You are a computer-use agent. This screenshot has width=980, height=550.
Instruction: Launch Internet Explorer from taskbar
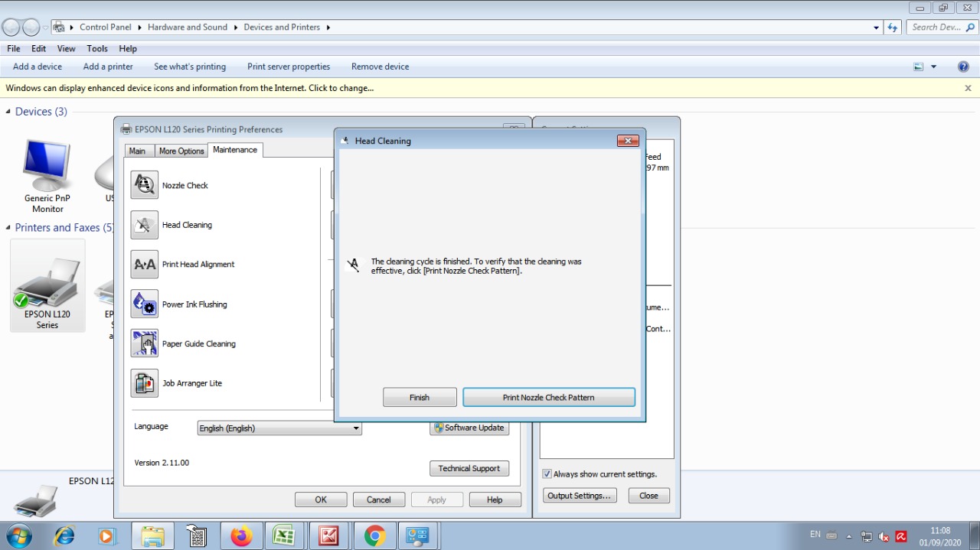(64, 536)
